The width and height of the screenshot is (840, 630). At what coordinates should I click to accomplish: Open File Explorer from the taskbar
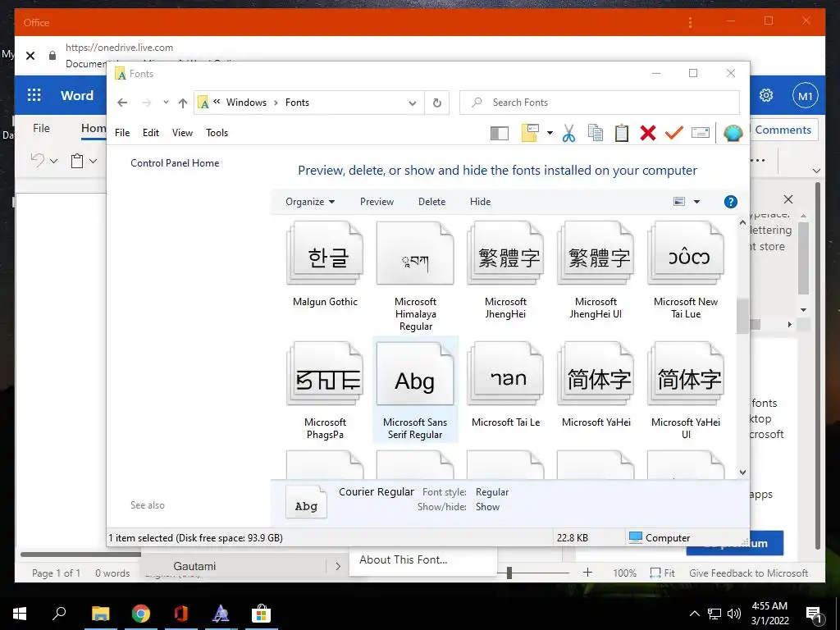coord(100,614)
